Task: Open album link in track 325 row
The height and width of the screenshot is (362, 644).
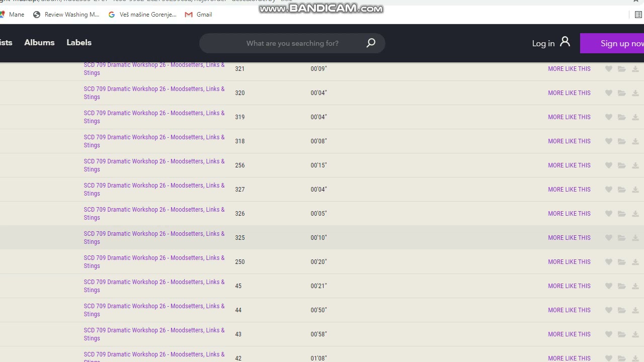Action: coord(154,238)
